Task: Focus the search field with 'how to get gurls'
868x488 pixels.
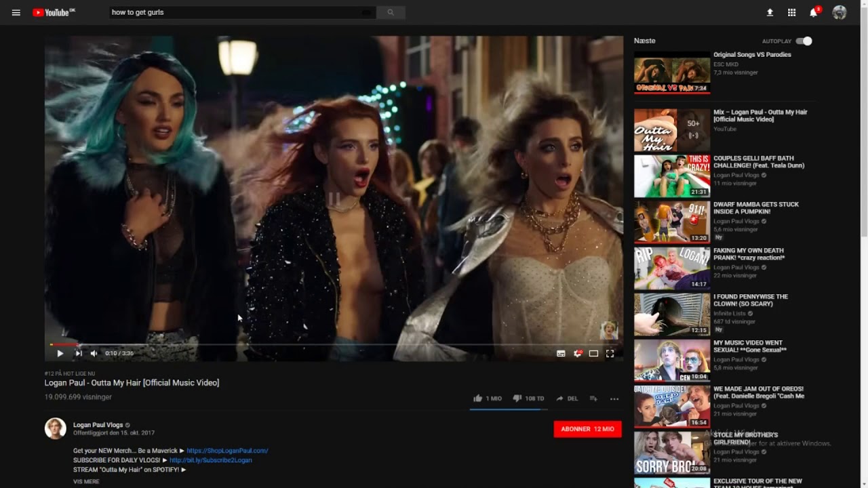Action: [x=243, y=12]
